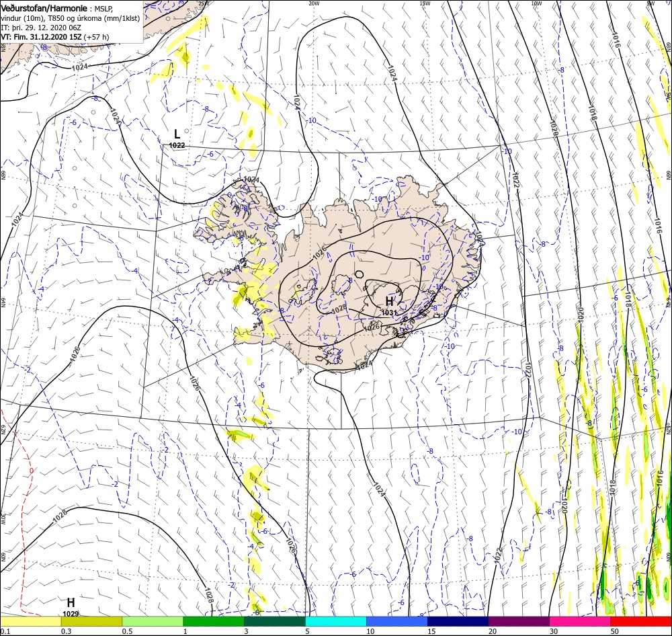Click the yellow 0.1–0.3 mm legend swatch
672x636 pixels.
[x=30, y=621]
